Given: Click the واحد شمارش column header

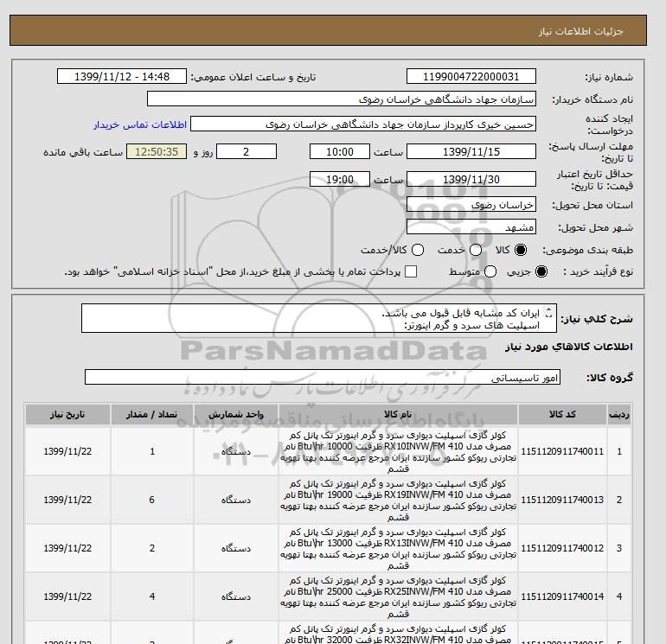Looking at the screenshot, I should [x=236, y=414].
